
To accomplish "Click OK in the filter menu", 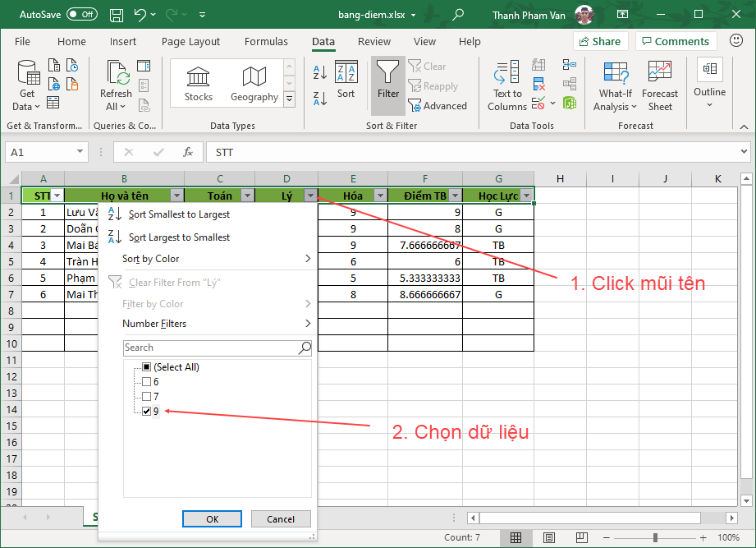I will pos(212,519).
